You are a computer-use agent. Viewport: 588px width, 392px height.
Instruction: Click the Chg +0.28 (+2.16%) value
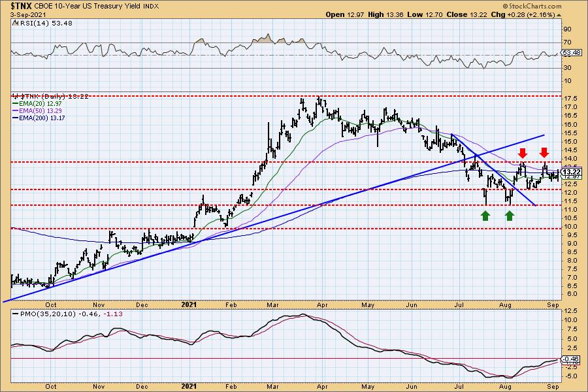pyautogui.click(x=523, y=14)
